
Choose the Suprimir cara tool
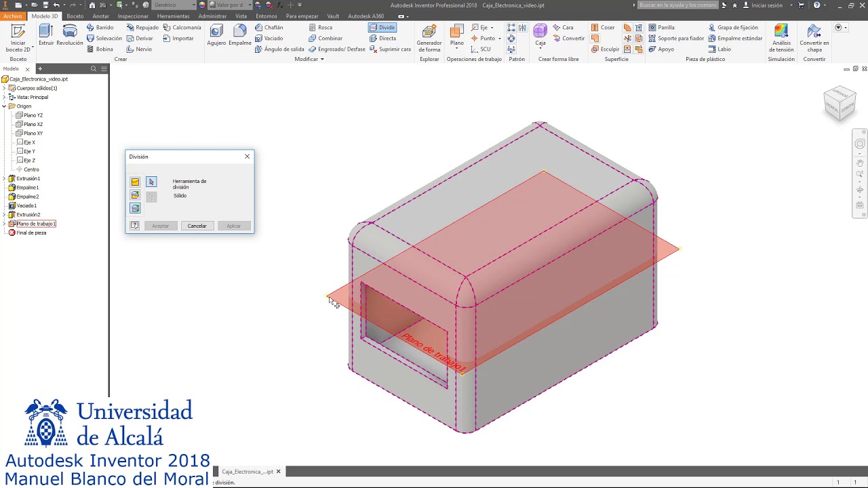[x=390, y=49]
